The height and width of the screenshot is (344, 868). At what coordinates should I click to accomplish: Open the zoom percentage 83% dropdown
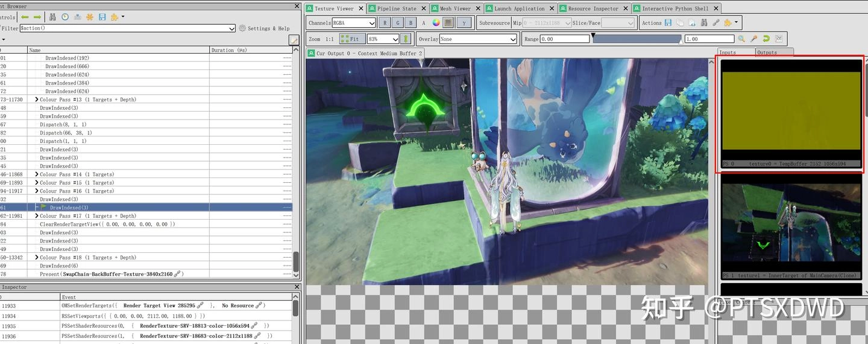click(383, 39)
